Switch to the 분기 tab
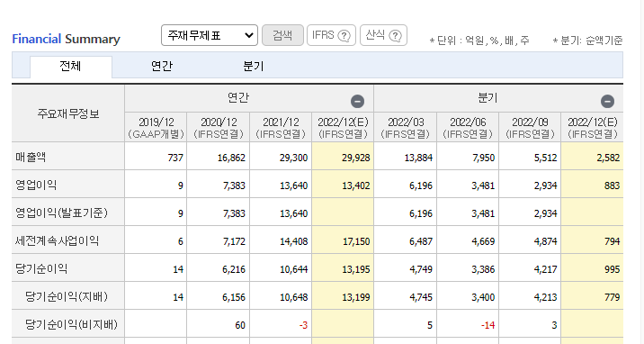 (254, 66)
